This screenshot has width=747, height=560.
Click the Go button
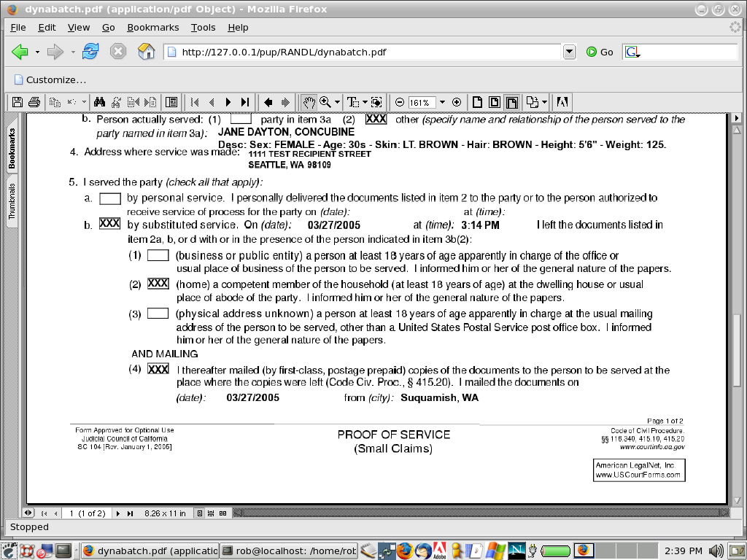pos(600,52)
